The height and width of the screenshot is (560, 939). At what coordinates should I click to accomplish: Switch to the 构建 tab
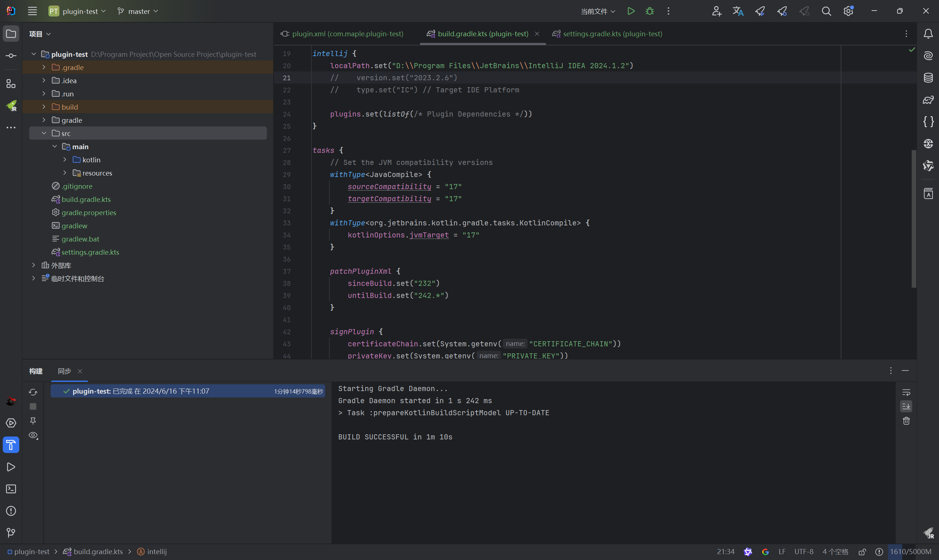click(x=36, y=371)
